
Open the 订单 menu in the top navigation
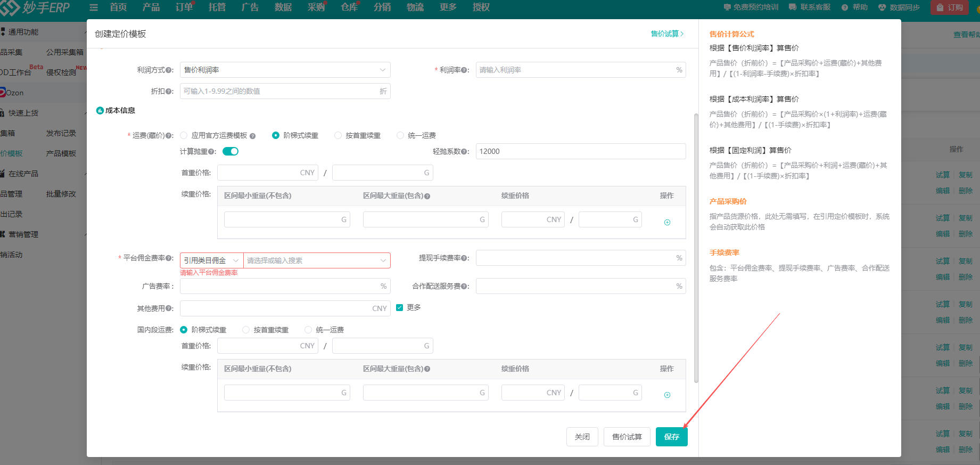tap(184, 7)
